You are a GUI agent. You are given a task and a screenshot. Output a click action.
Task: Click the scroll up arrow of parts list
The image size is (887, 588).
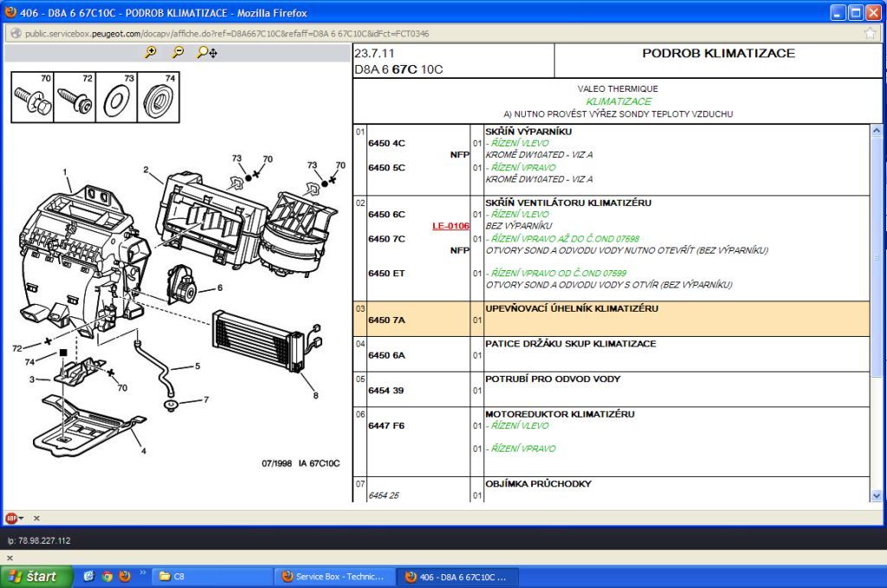tap(877, 131)
